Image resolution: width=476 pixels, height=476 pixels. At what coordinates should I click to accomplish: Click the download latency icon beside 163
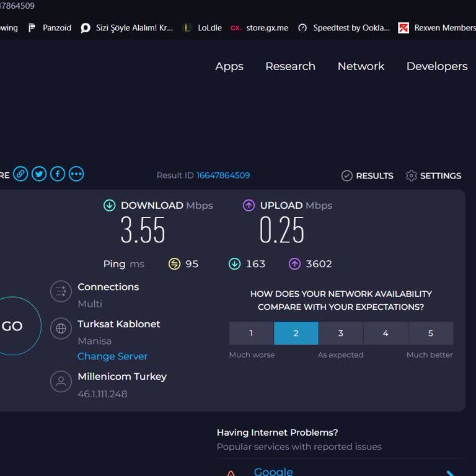pyautogui.click(x=234, y=264)
